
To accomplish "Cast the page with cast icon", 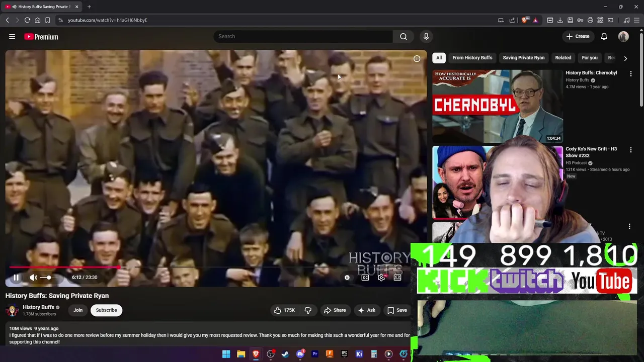I will (x=610, y=20).
